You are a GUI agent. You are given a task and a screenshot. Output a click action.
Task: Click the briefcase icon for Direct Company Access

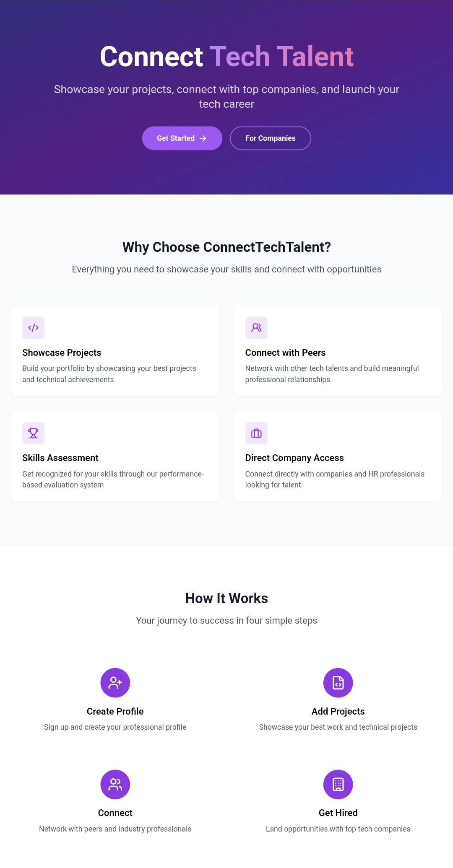click(256, 433)
